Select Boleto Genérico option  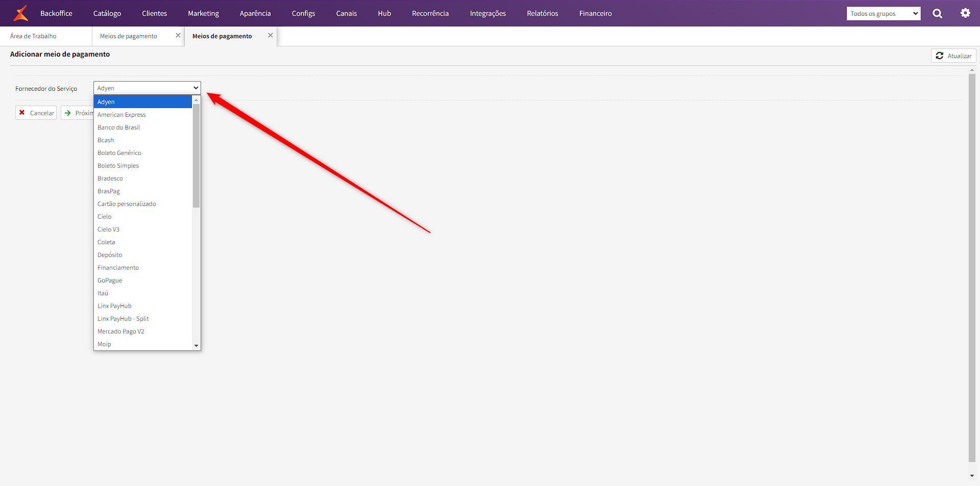(143, 153)
